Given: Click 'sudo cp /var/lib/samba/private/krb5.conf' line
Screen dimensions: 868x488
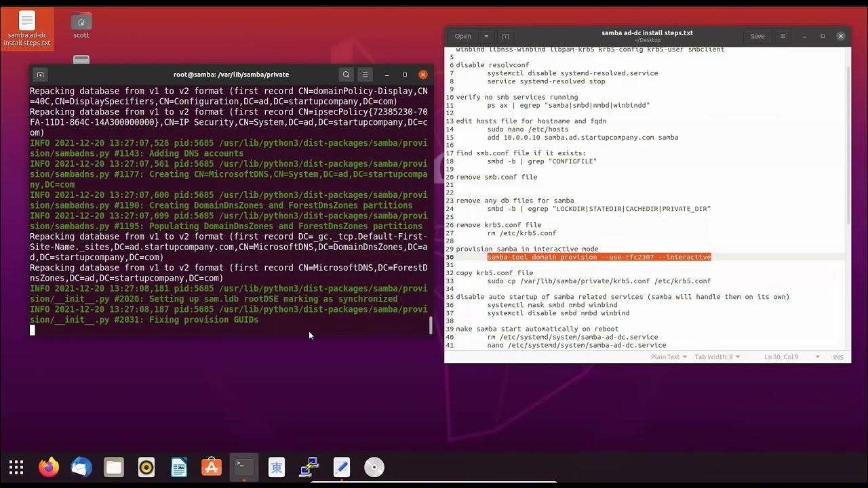Looking at the screenshot, I should click(x=599, y=281).
